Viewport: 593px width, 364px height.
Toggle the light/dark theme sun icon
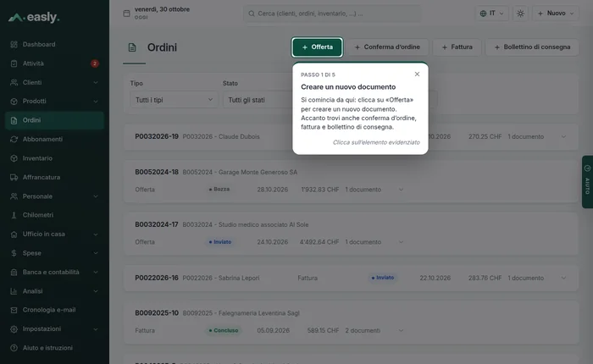(x=520, y=14)
